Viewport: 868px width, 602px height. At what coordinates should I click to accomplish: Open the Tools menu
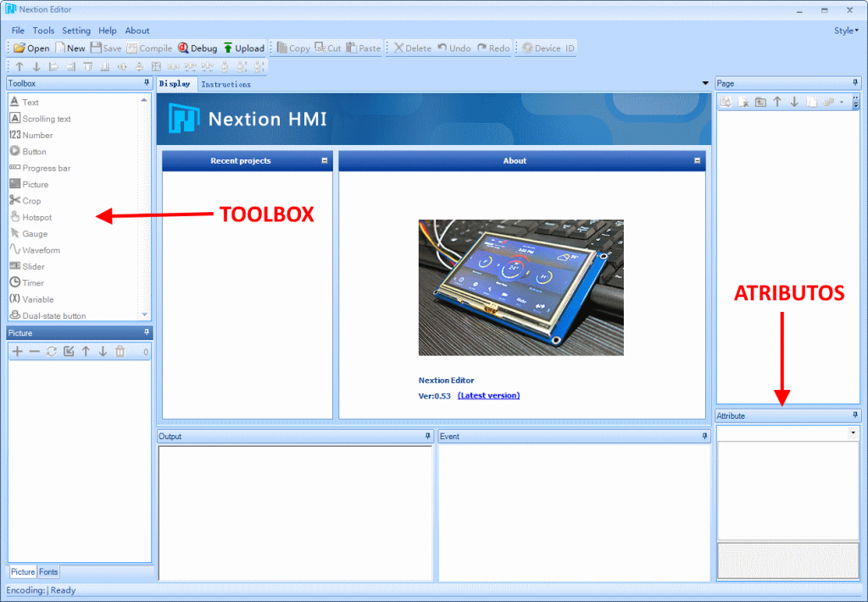tap(43, 31)
